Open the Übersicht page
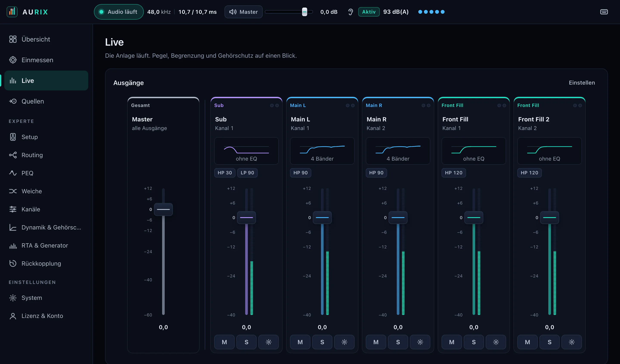The image size is (620, 364). tap(46, 39)
